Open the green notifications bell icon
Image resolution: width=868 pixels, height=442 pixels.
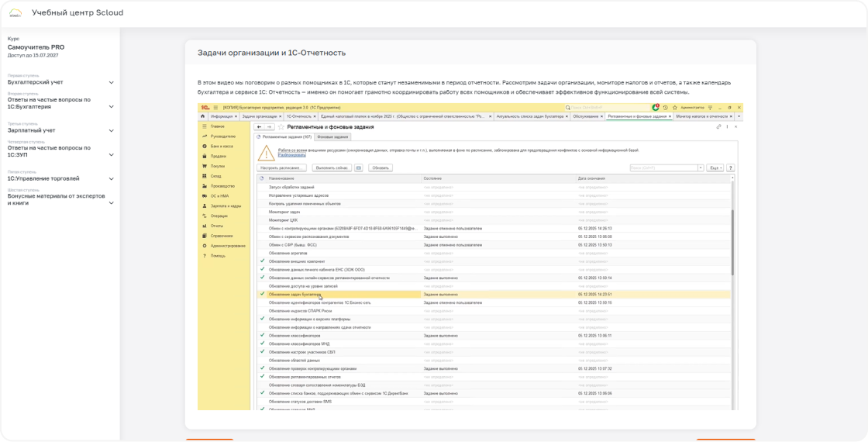[x=656, y=108]
